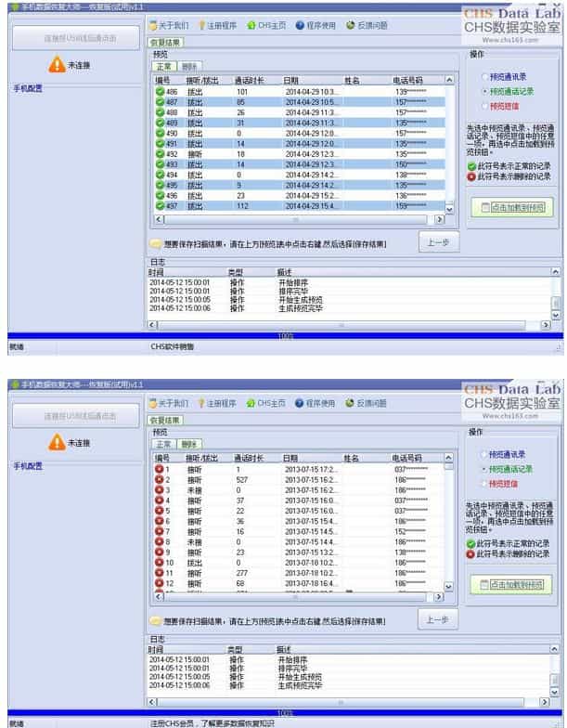Switch to the 删除 tab in lower window
This screenshot has height=728, width=567.
click(189, 444)
